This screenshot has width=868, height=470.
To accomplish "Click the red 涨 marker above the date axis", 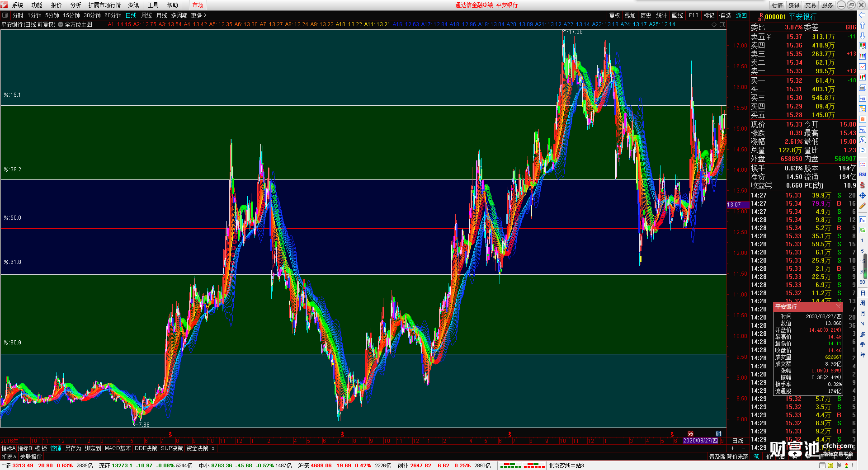I will [x=690, y=434].
